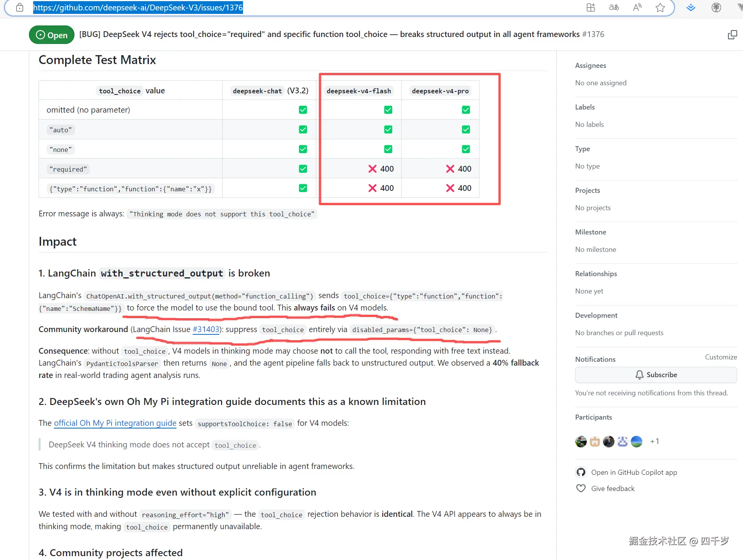Click the 'supportsToolChoice: false' code snippet
Image resolution: width=743 pixels, height=560 pixels.
[245, 423]
